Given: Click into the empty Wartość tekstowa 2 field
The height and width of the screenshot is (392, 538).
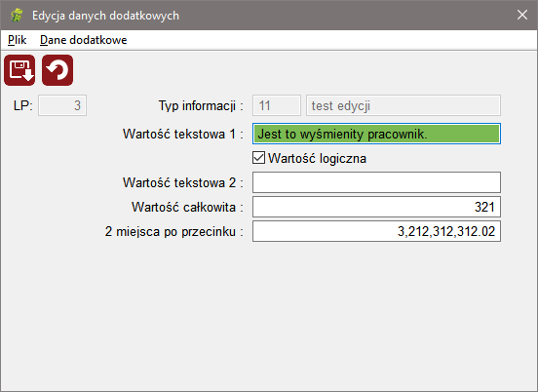Looking at the screenshot, I should [x=376, y=182].
